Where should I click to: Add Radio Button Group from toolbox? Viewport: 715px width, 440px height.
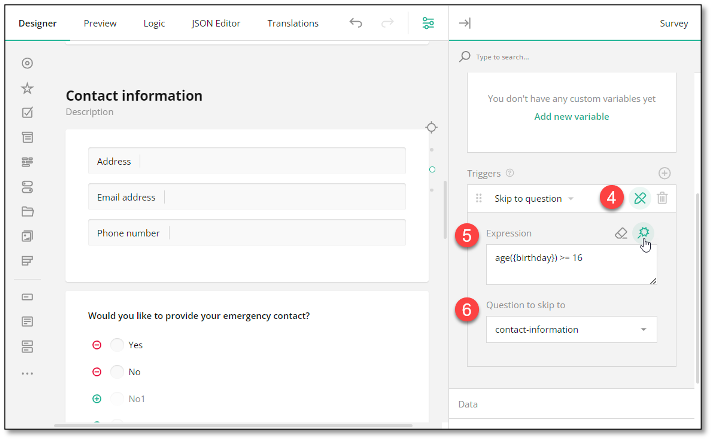pyautogui.click(x=27, y=63)
